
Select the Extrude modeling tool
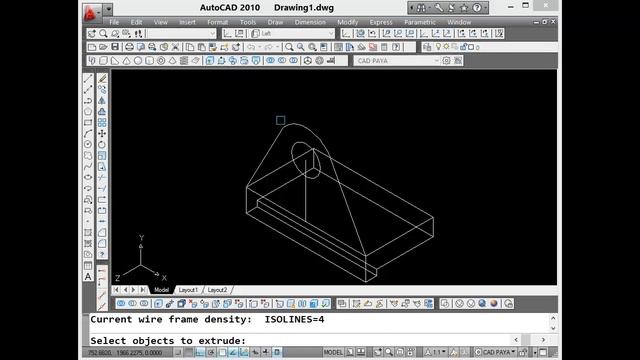pos(210,61)
